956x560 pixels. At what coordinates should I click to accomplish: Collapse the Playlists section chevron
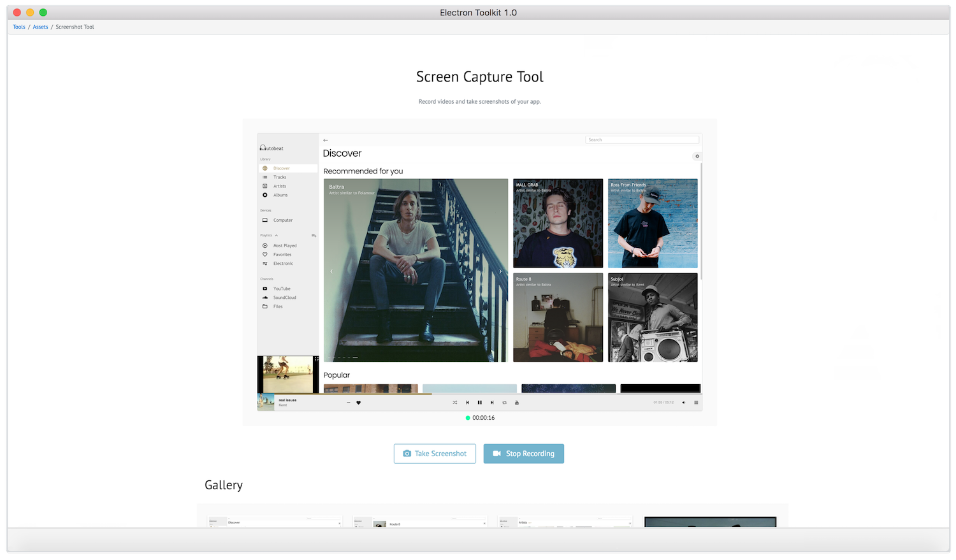pos(277,236)
